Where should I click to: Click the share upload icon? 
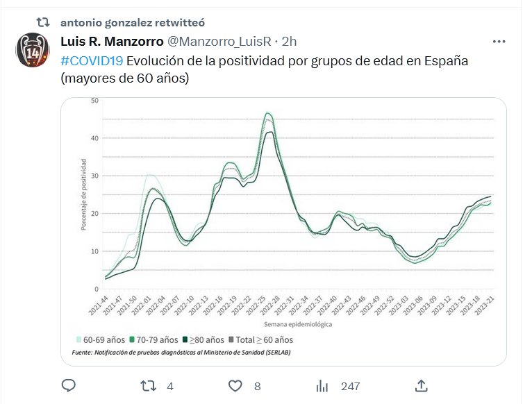click(421, 385)
